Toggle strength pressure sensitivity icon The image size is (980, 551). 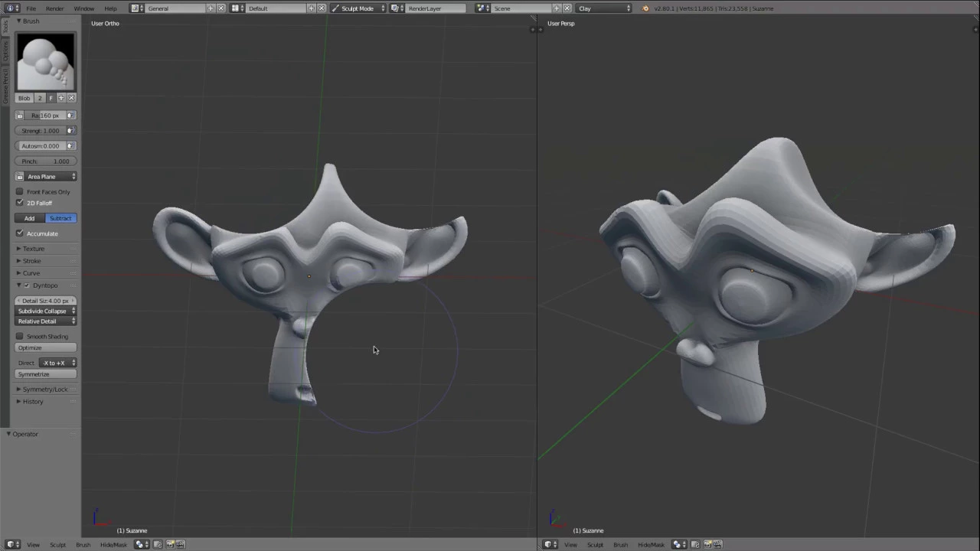[x=71, y=131]
